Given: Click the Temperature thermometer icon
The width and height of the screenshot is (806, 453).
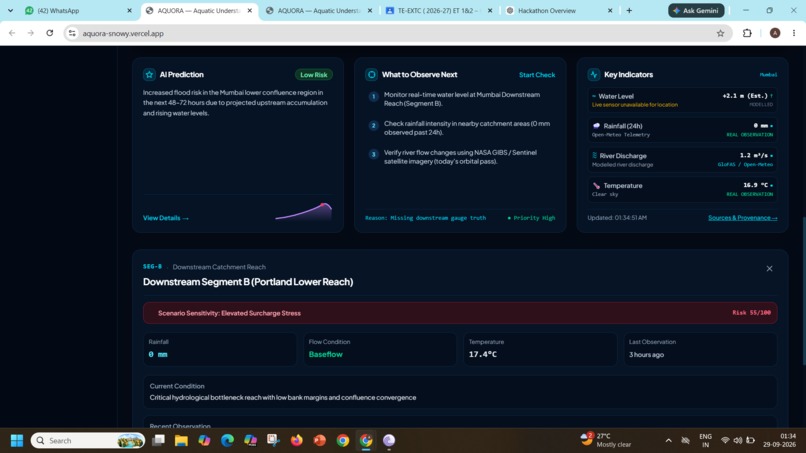Looking at the screenshot, I should click(596, 186).
